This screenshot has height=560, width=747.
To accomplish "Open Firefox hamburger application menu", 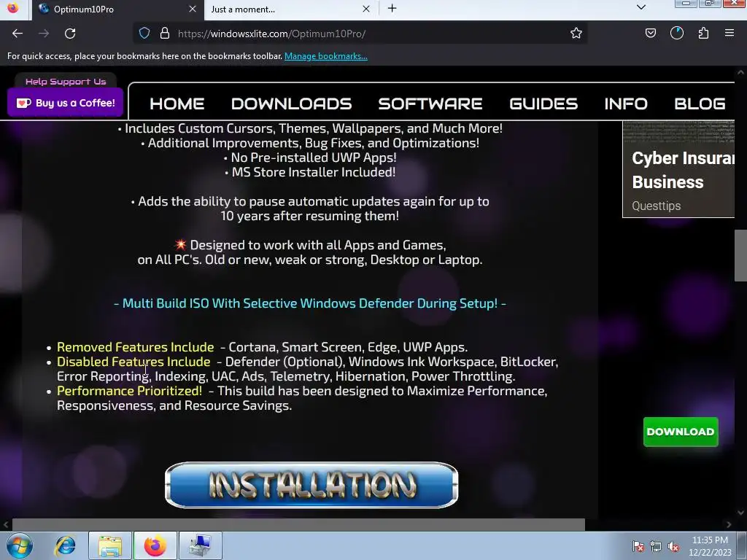I will (729, 34).
